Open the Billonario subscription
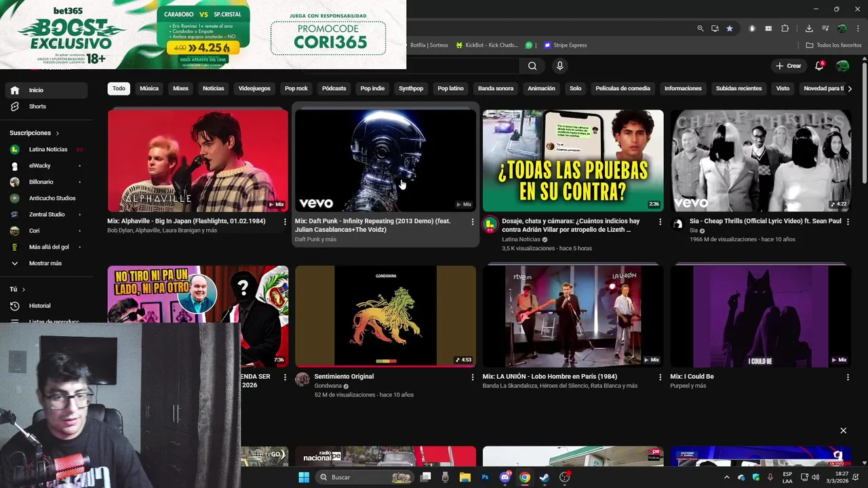Screen dimensions: 868x488 pyautogui.click(x=45, y=182)
